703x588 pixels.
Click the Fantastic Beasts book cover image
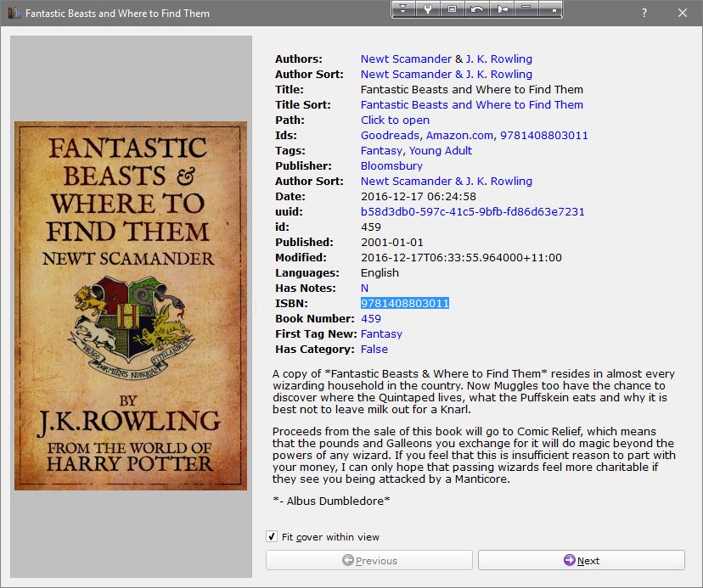coord(131,305)
